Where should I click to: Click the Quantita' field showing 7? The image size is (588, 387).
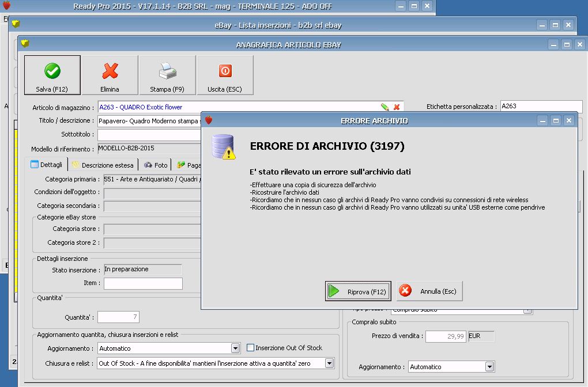pos(119,317)
